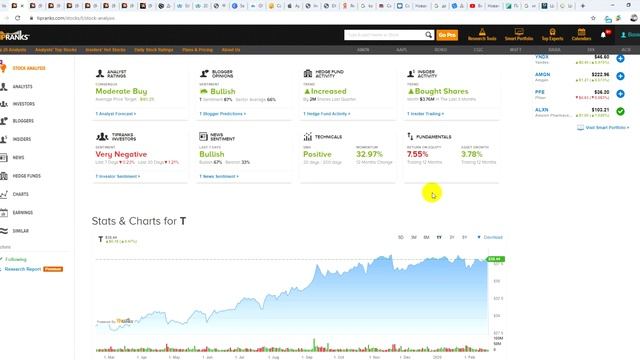Screen dimensions: 640x360
Task: Open the T Investor Sentiment link
Action: [118, 176]
